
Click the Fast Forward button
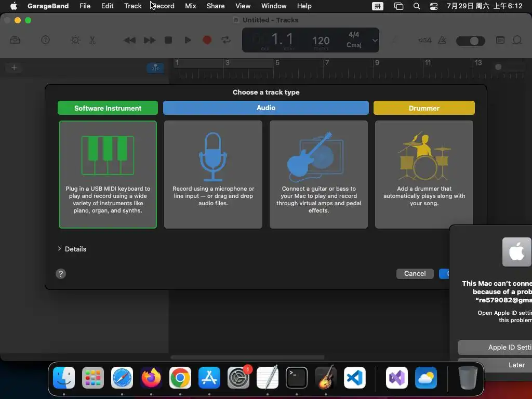click(x=149, y=41)
